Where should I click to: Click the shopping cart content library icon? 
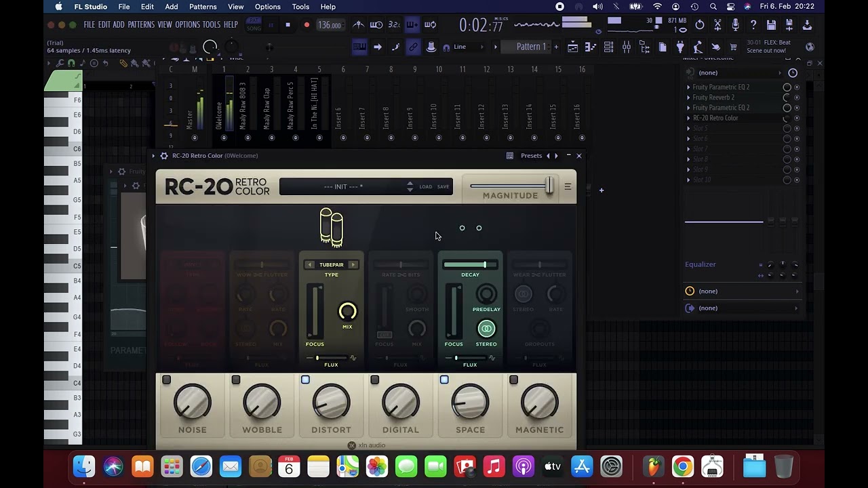(x=733, y=47)
